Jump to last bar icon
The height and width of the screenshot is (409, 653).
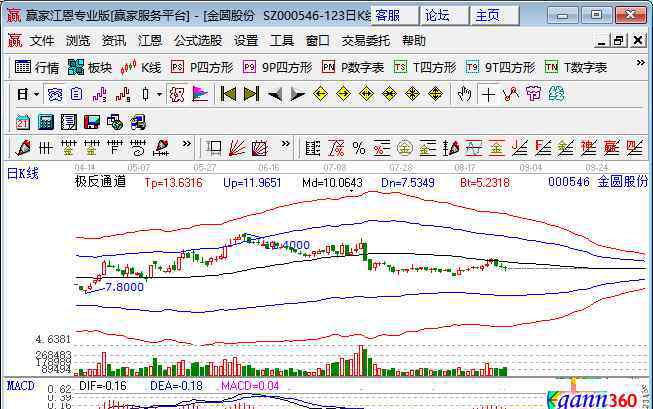tap(251, 95)
